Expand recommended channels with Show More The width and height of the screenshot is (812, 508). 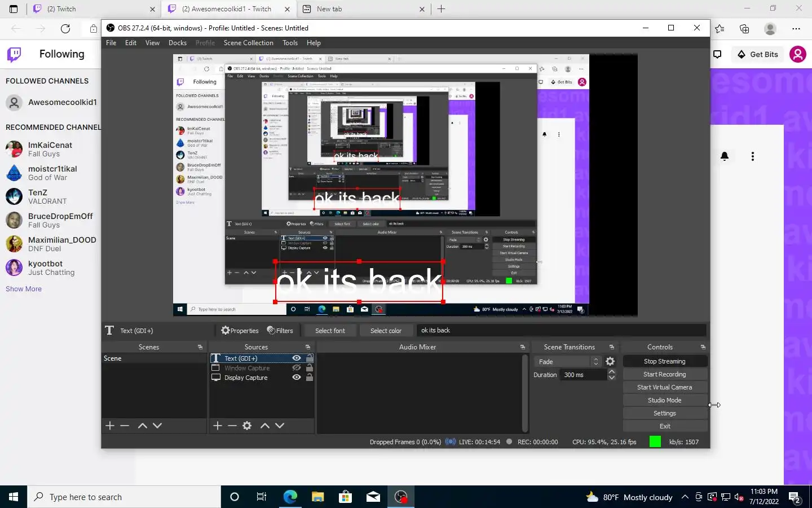(24, 289)
